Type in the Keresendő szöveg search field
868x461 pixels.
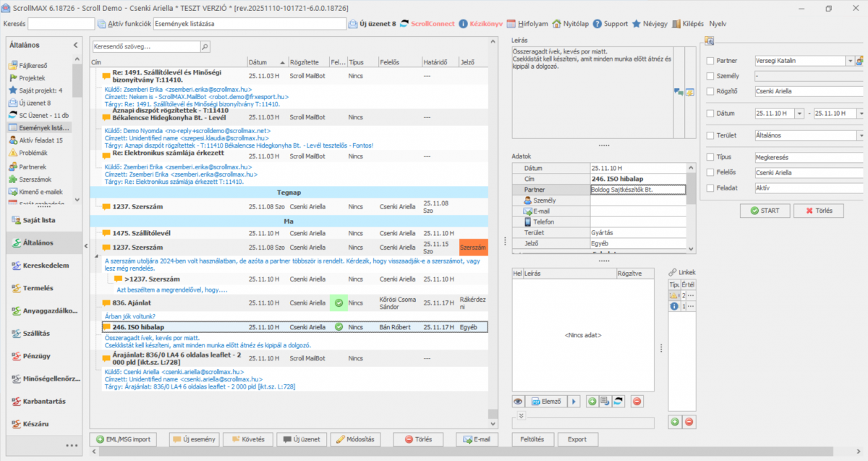[145, 47]
